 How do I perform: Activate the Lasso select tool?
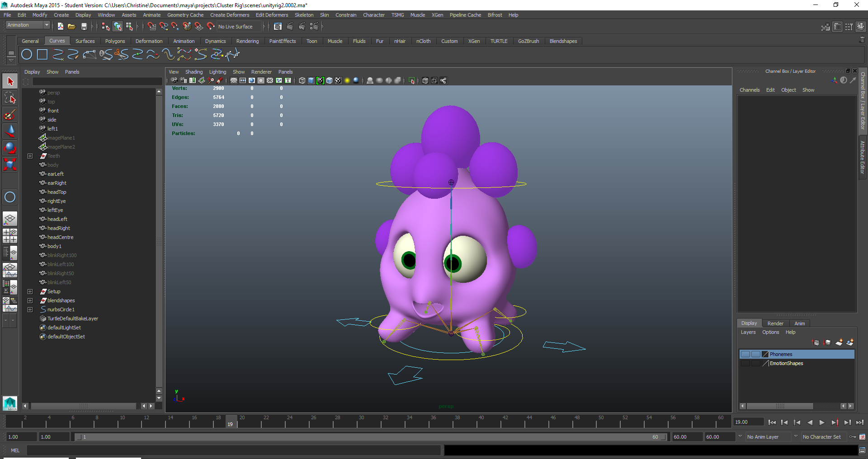(x=10, y=98)
